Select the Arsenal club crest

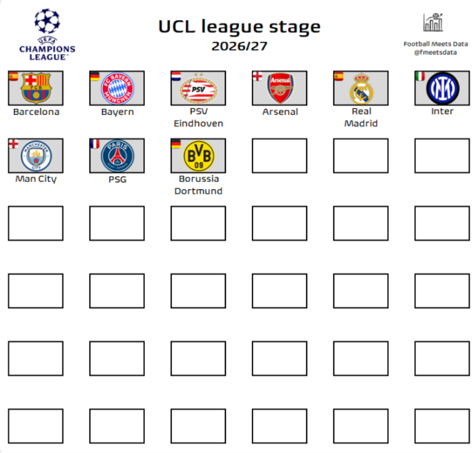(280, 88)
